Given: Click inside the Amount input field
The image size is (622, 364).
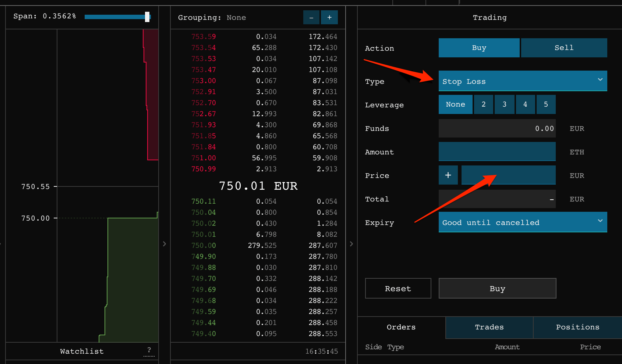Looking at the screenshot, I should 497,151.
